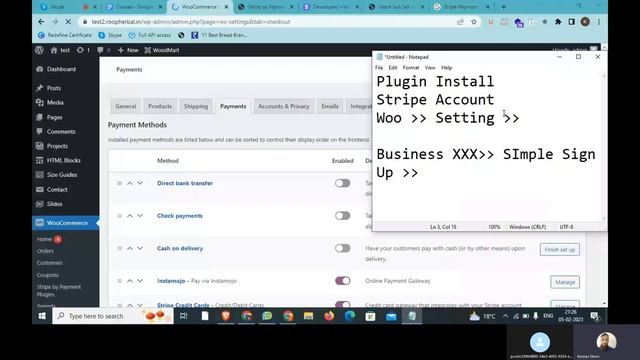This screenshot has width=640, height=360.
Task: Switch to Emails settings tab
Action: 330,106
